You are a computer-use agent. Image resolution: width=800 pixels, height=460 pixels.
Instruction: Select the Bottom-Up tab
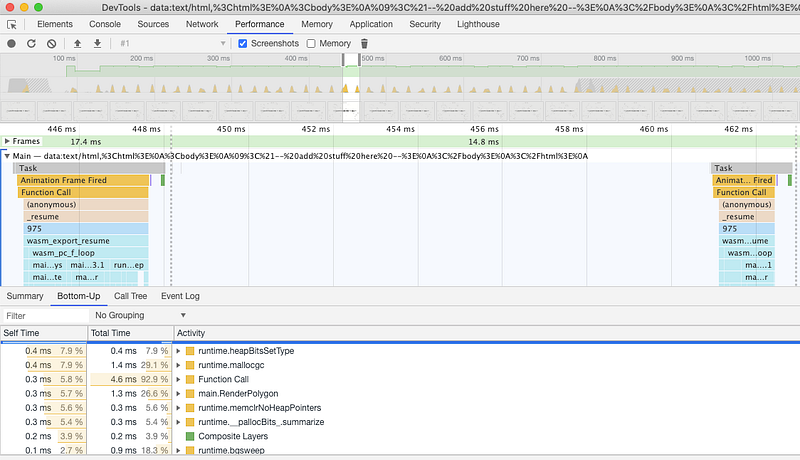(x=79, y=296)
